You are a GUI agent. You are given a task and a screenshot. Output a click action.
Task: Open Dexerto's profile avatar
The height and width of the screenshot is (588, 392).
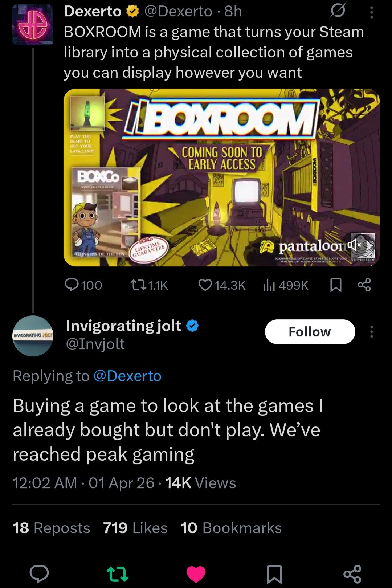click(33, 25)
